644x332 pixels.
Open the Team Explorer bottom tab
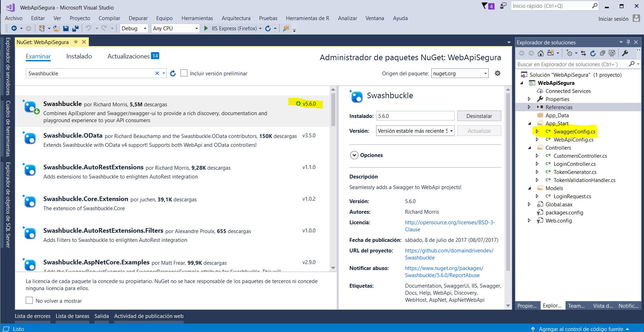(576, 306)
